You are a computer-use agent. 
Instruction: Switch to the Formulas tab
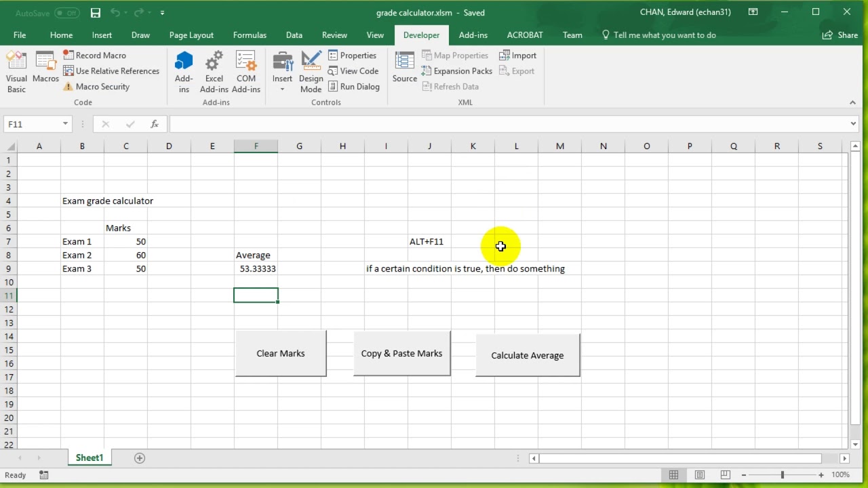coord(250,35)
